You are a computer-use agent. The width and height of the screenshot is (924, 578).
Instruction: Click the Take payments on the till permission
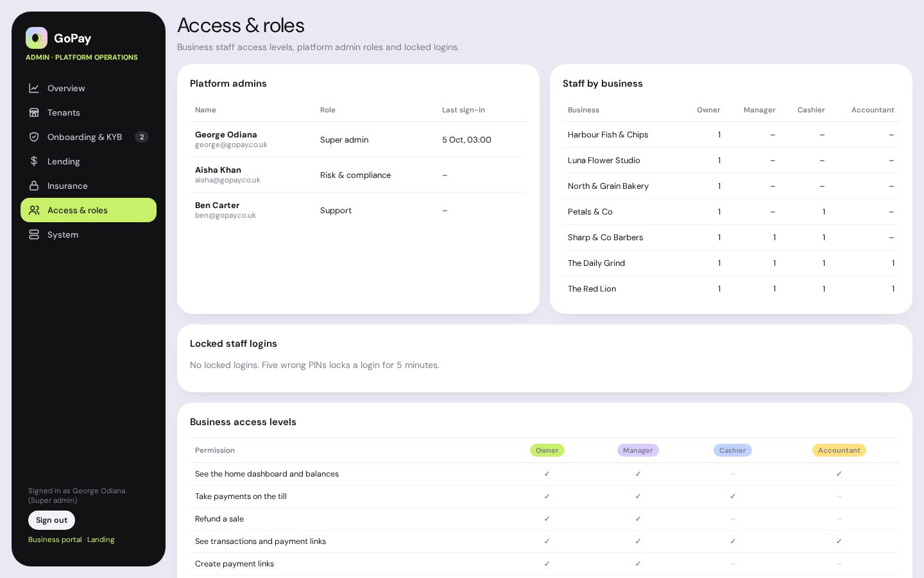click(x=241, y=496)
